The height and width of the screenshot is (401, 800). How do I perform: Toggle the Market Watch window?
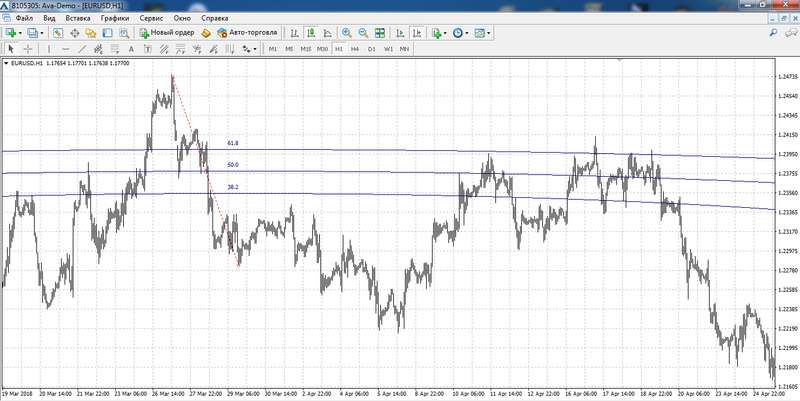click(x=58, y=33)
